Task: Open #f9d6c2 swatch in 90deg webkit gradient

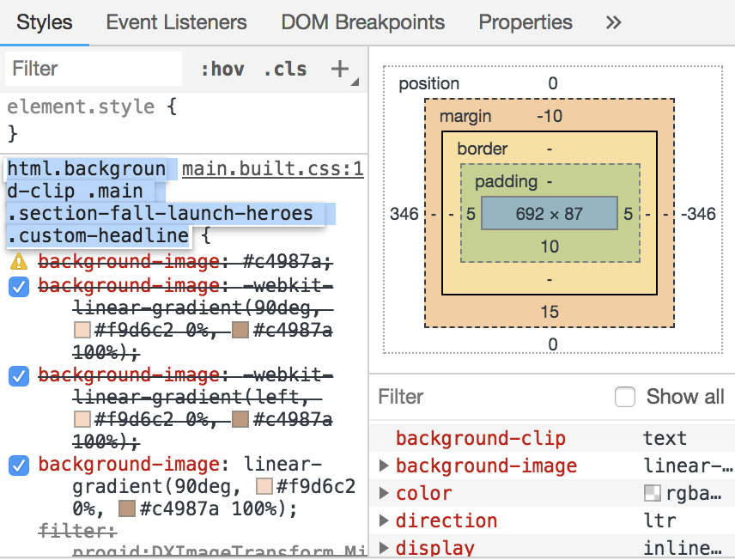Action: point(82,330)
